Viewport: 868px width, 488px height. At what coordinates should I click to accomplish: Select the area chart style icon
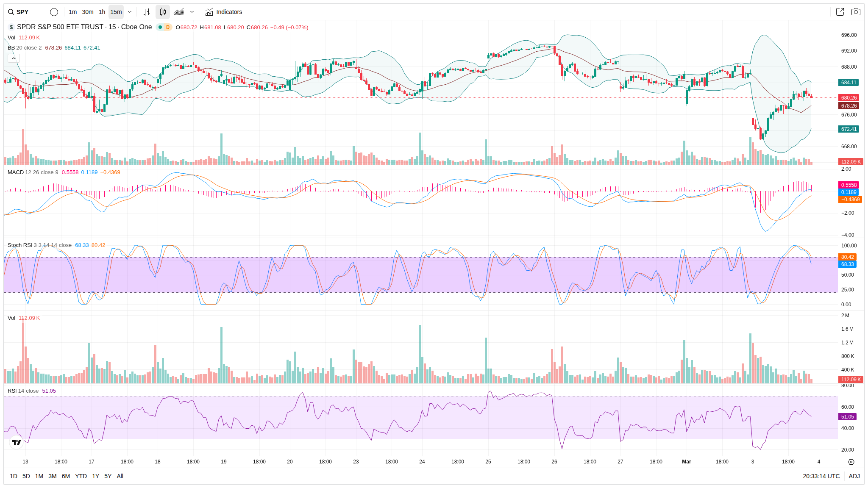(x=179, y=12)
